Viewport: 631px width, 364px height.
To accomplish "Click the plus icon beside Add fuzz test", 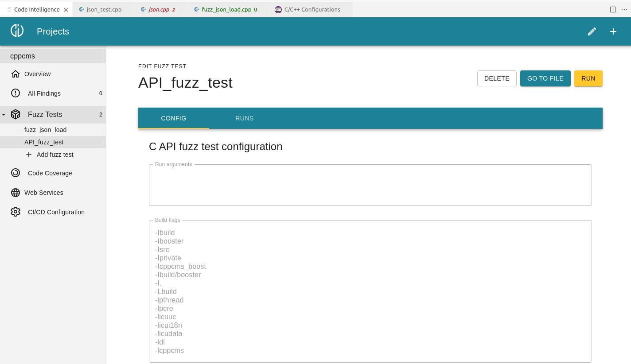I will click(29, 155).
